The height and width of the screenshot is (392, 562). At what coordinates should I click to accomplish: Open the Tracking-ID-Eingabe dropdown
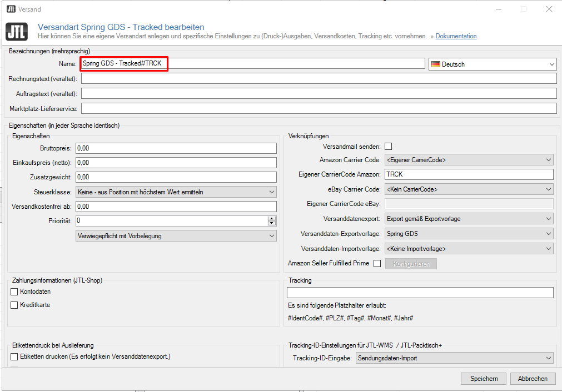455,358
